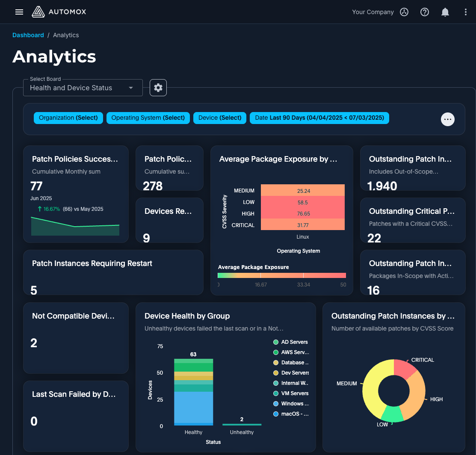The height and width of the screenshot is (455, 476).
Task: Open the organization switcher icon
Action: pyautogui.click(x=404, y=12)
